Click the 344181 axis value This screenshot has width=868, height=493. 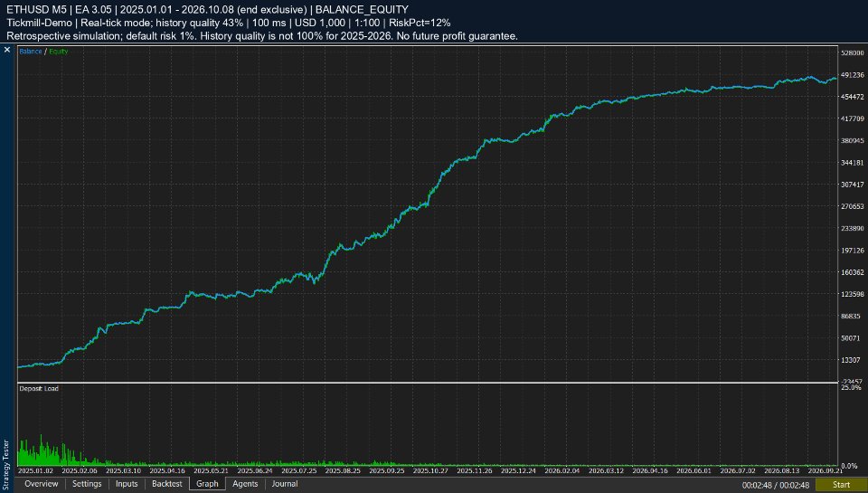pyautogui.click(x=853, y=163)
